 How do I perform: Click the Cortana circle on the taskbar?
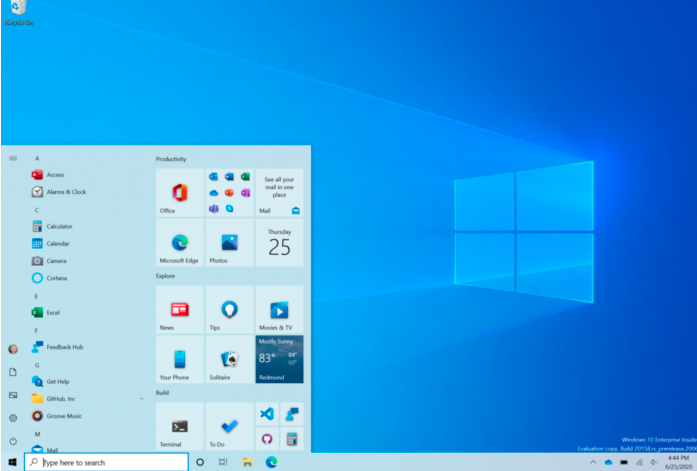[x=200, y=462]
